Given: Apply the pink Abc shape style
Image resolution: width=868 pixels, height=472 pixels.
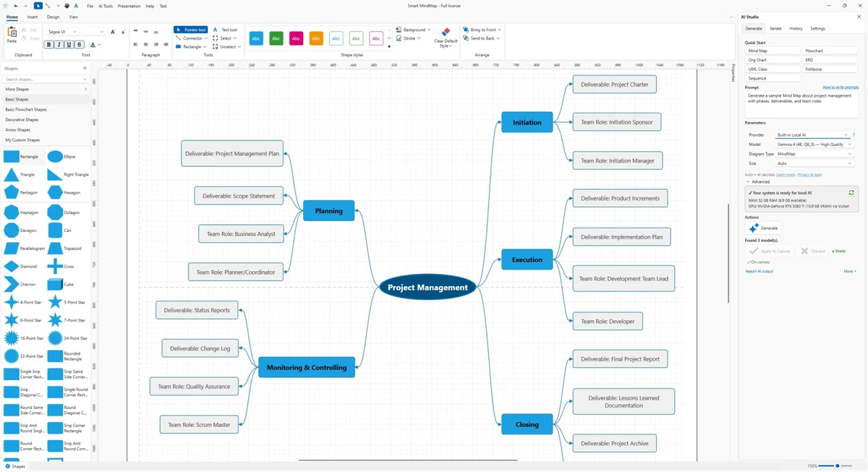Looking at the screenshot, I should 296,38.
